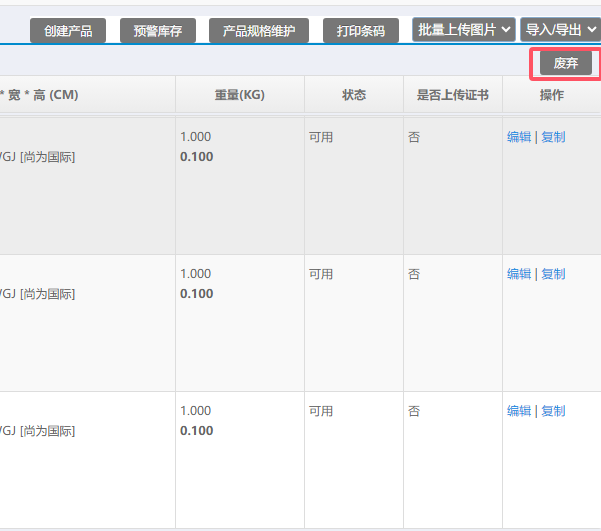601x531 pixels.
Task: Click the 是否上传证书 column header
Action: [452, 96]
